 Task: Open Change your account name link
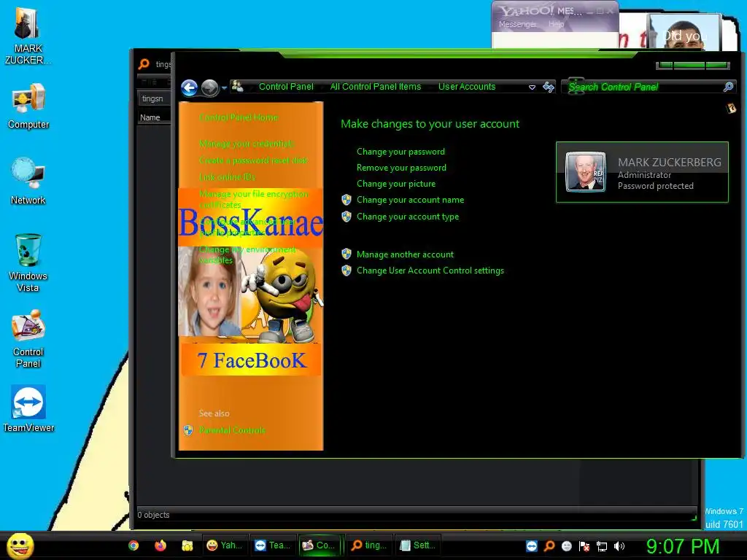coord(410,200)
